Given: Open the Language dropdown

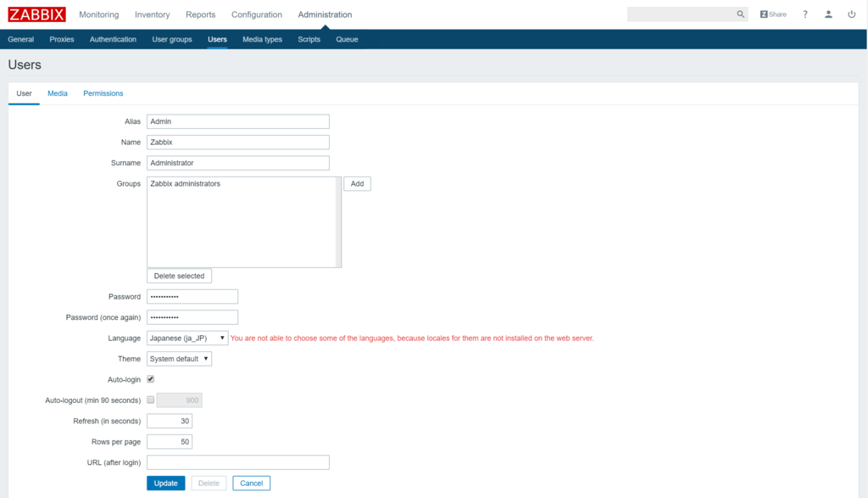Looking at the screenshot, I should point(187,338).
